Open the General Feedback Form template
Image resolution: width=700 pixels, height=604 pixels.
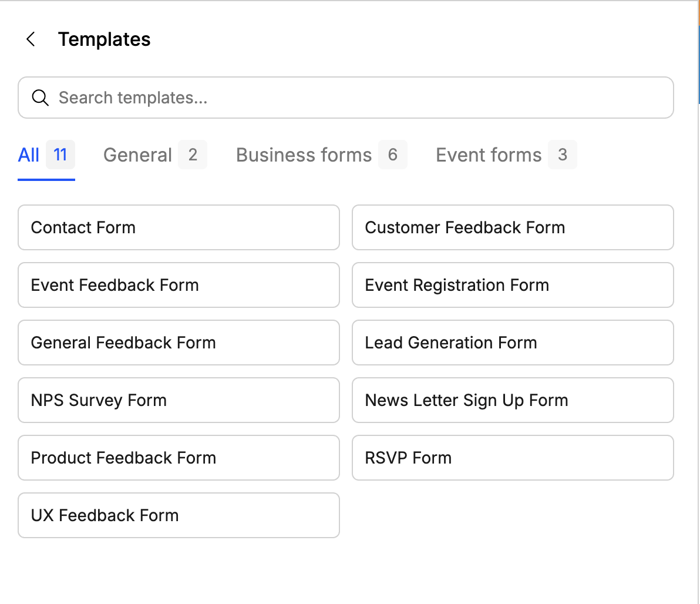tap(179, 343)
